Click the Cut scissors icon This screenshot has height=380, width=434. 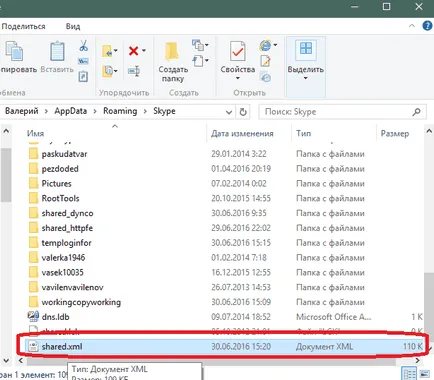(84, 46)
